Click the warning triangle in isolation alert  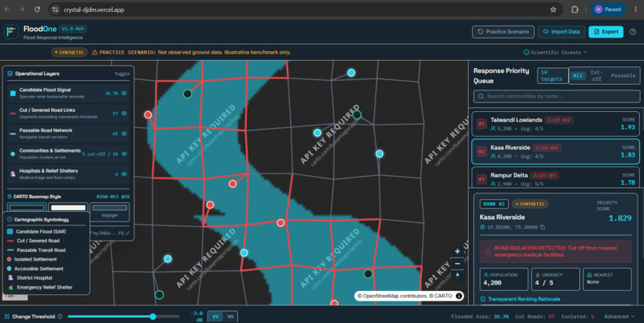(x=487, y=252)
